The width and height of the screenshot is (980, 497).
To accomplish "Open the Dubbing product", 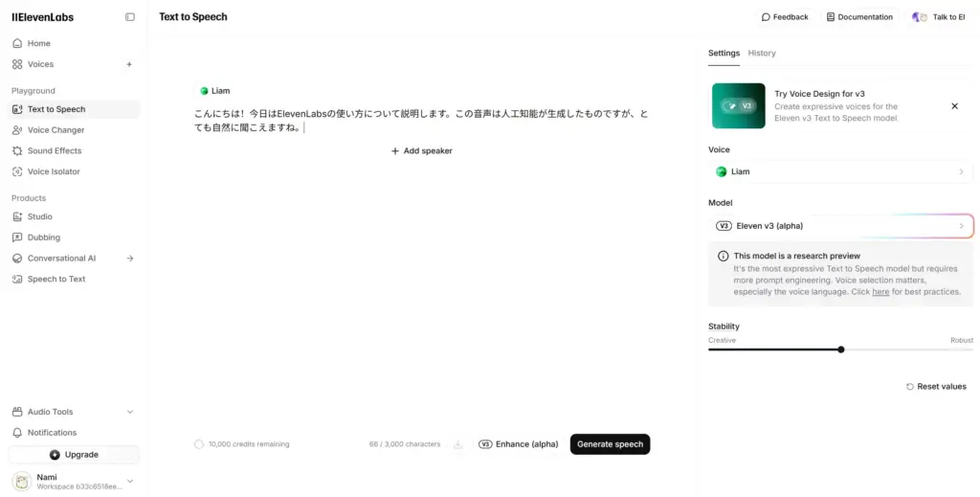I will (74, 237).
